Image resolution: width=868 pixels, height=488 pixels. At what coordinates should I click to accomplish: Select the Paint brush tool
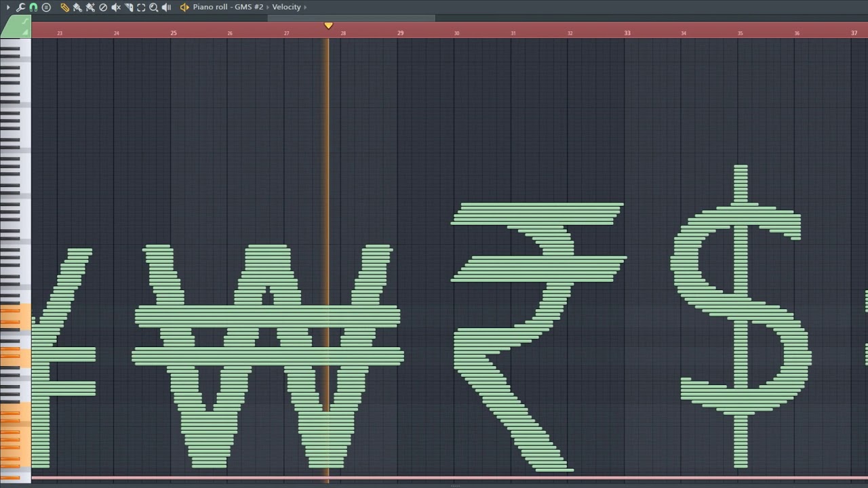click(x=77, y=7)
